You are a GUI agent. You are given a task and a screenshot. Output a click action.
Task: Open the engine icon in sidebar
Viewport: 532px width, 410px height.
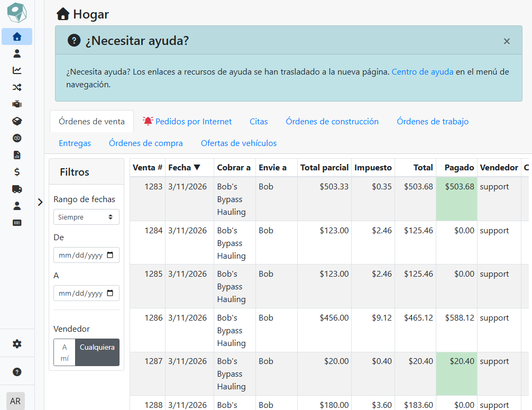17,104
